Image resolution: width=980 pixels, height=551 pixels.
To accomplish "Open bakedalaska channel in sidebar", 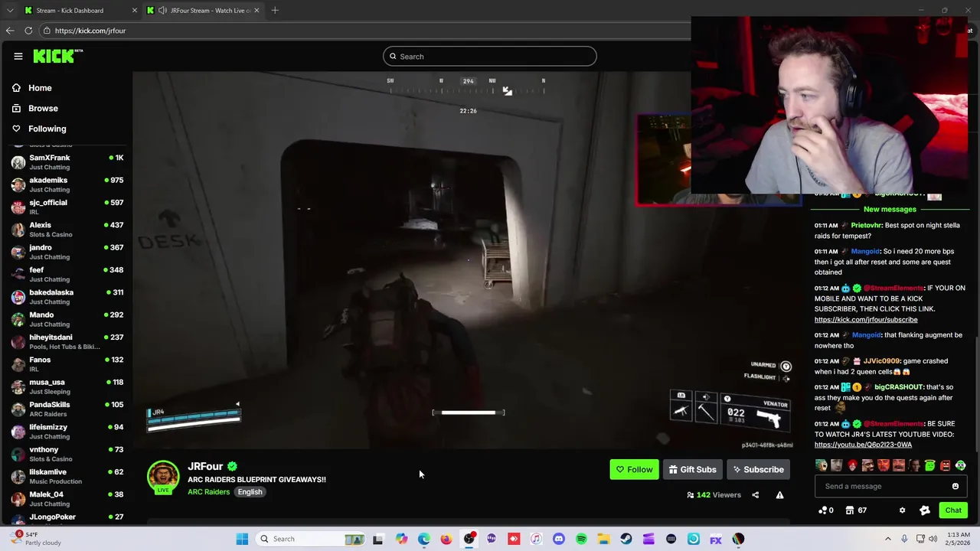I will point(67,297).
